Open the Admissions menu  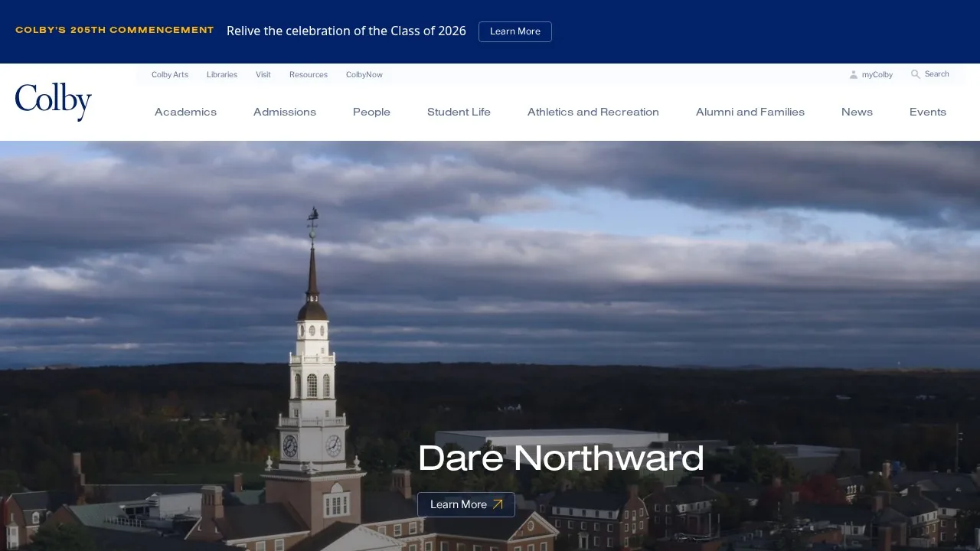click(285, 112)
